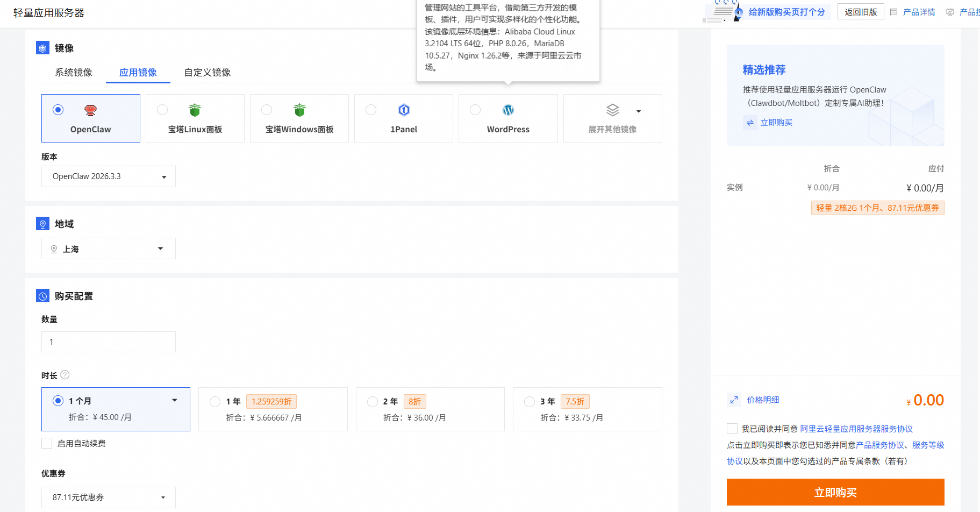Viewport: 980px width, 512px height.
Task: Click the 轻量 2核2G 优惠券 coupon tag
Action: point(878,208)
